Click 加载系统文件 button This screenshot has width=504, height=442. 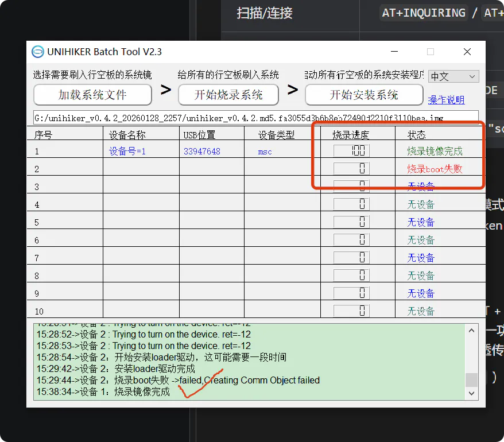click(92, 95)
